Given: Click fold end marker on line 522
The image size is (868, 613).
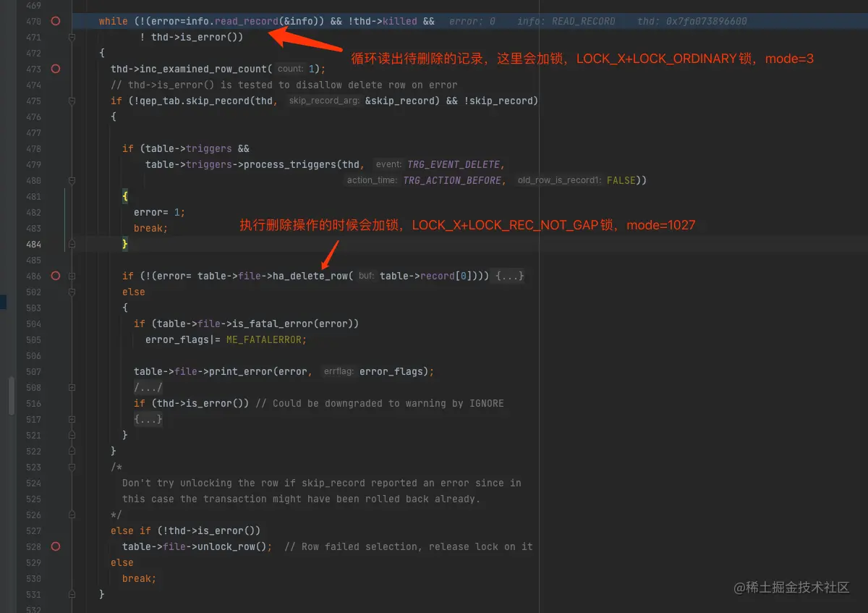Looking at the screenshot, I should [72, 451].
